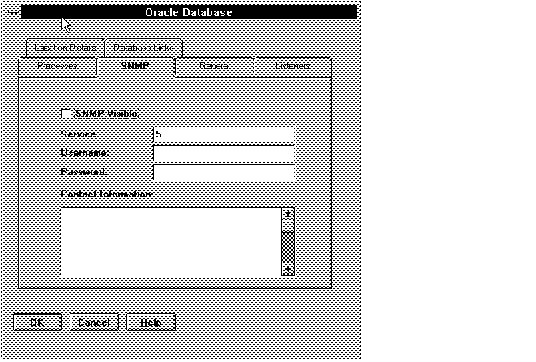536x362 pixels.
Task: Click into the Service input field
Action: (224, 135)
